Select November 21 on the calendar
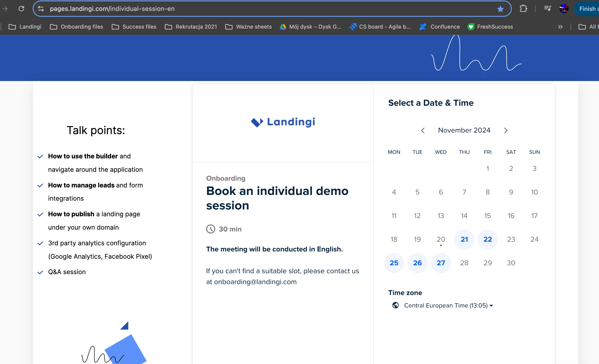This screenshot has height=364, width=599. 464,239
